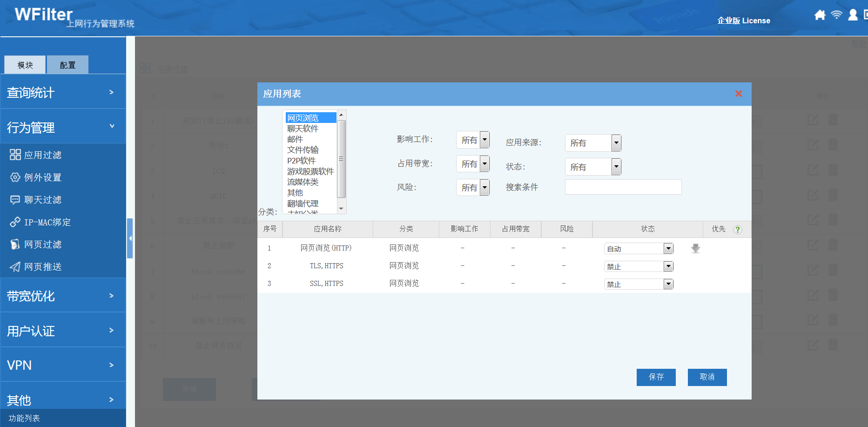This screenshot has height=427, width=868.
Task: Open the user account icon
Action: 853,15
